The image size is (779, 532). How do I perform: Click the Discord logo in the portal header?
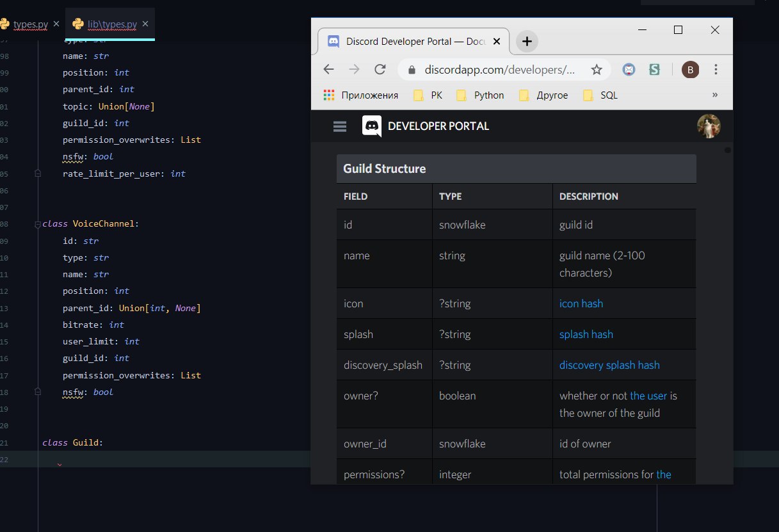(372, 126)
